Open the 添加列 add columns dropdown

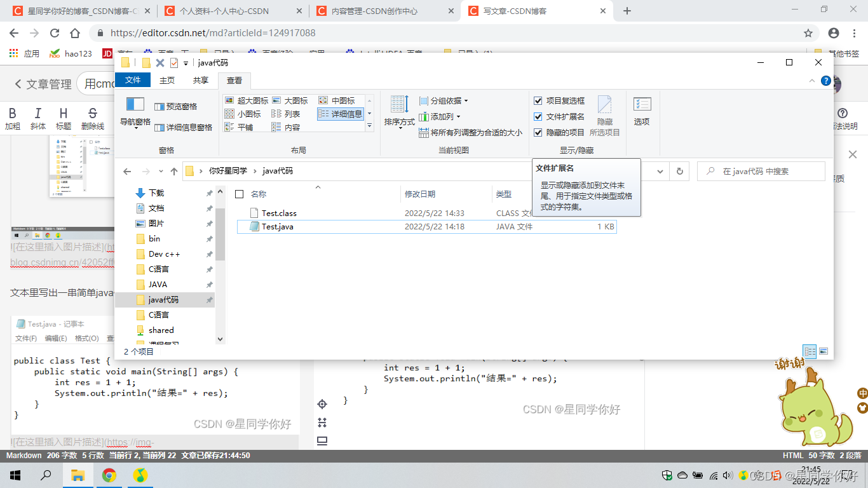[x=440, y=116]
